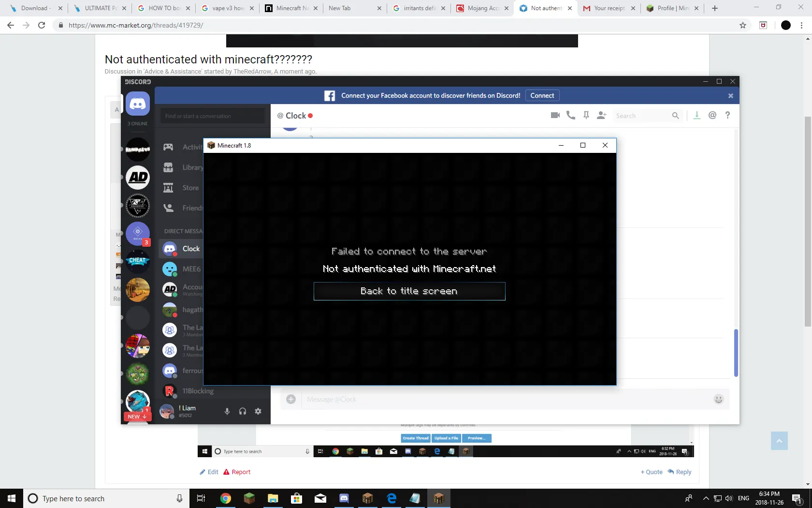The width and height of the screenshot is (812, 508).
Task: Click Connect for Facebook account
Action: pyautogui.click(x=542, y=95)
